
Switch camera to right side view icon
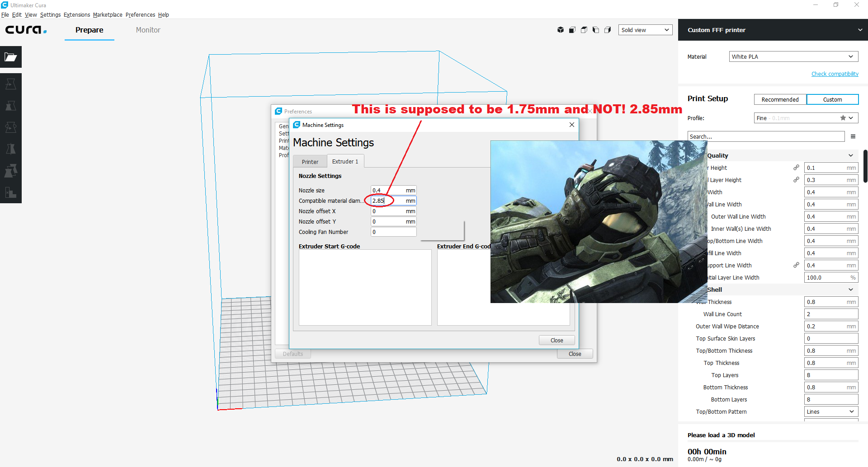tap(608, 30)
